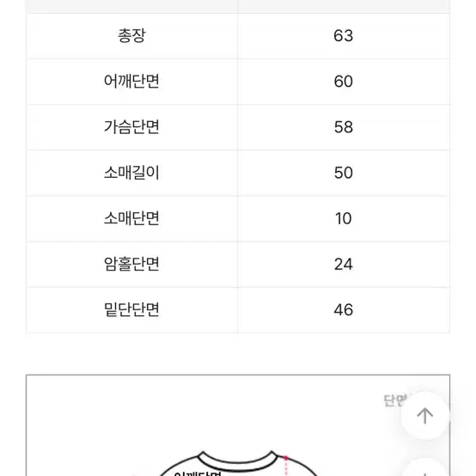The height and width of the screenshot is (476, 476).
Task: Select the 소매단면 row label
Action: point(131,218)
